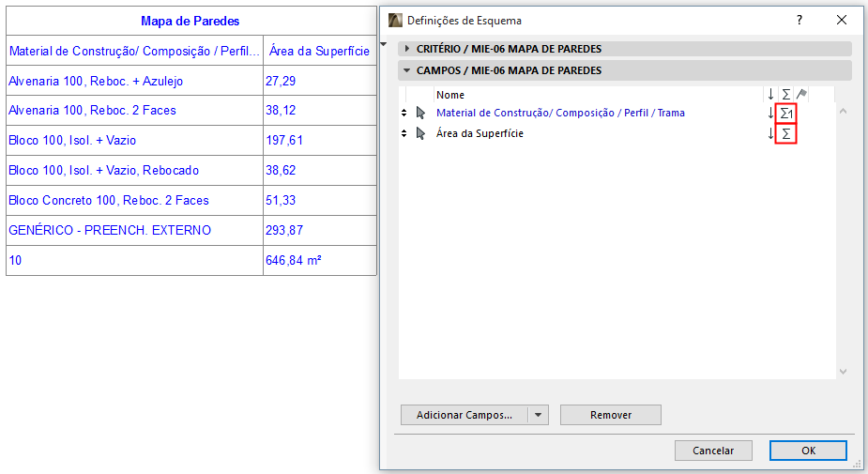Click the field list scroll up arrow

coord(843,112)
